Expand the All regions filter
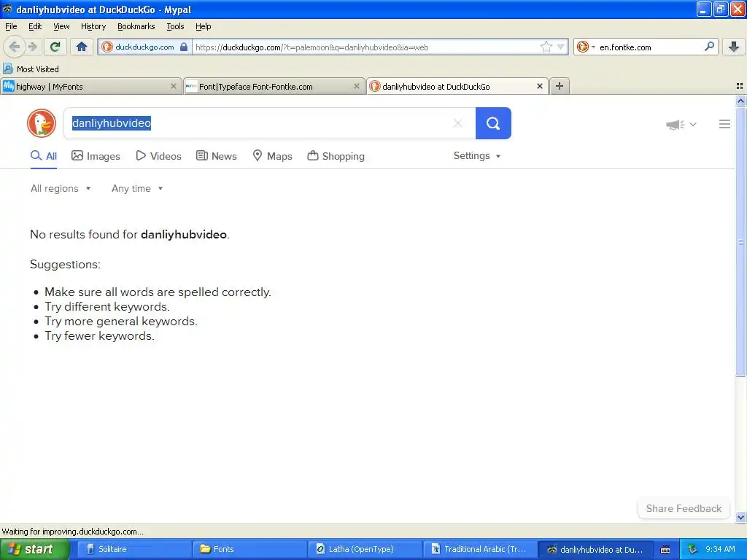The width and height of the screenshot is (747, 560). (61, 189)
